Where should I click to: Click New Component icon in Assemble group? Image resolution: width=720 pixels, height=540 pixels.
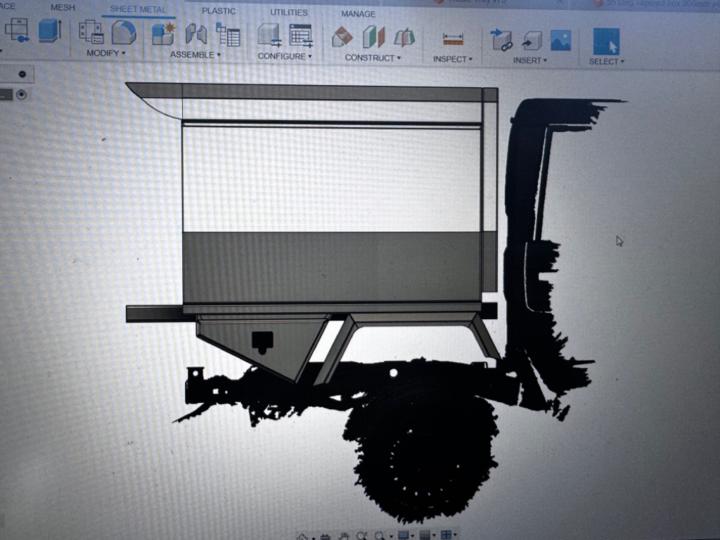coord(163,34)
